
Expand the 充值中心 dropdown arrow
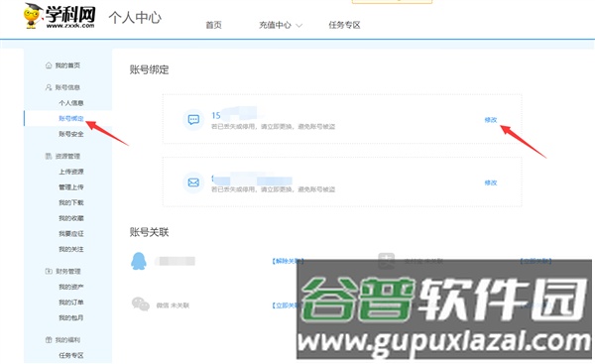tap(299, 26)
